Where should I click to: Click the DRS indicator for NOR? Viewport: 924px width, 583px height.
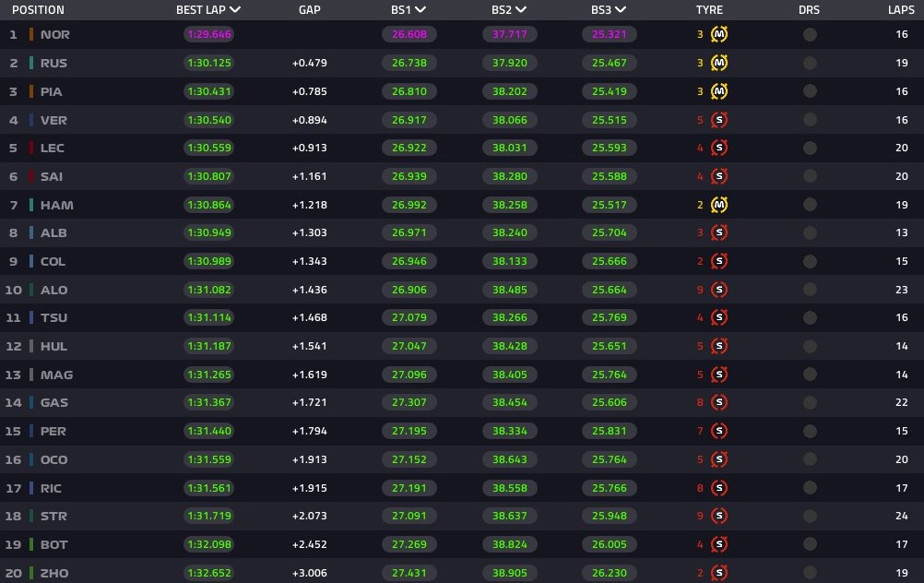click(810, 34)
